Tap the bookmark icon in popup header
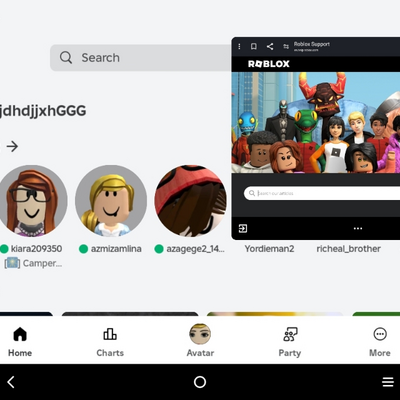This screenshot has height=400, width=400. [x=254, y=46]
